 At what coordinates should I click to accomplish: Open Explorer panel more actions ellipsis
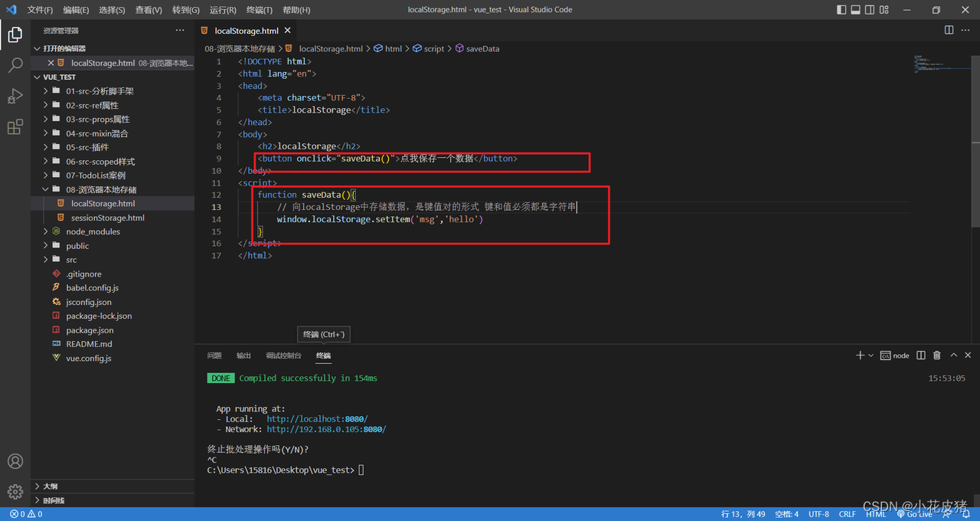180,30
